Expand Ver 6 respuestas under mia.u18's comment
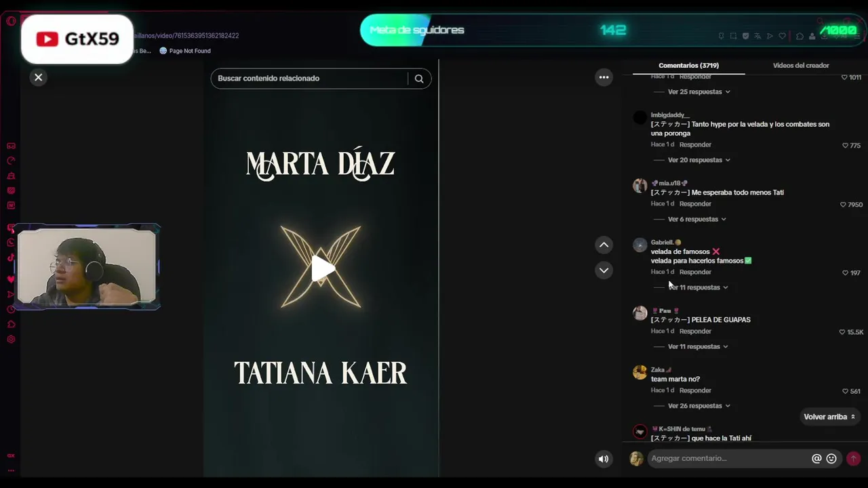868x488 pixels. tap(697, 219)
